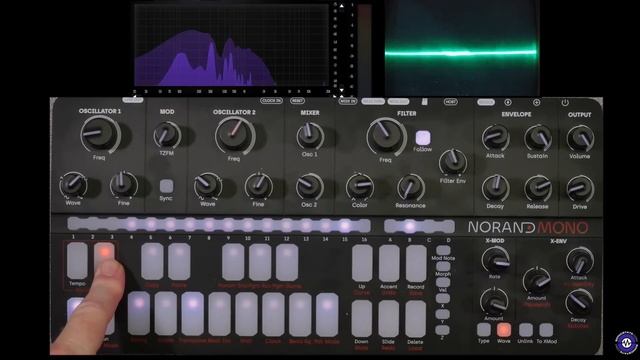
Task: Click the Output Volume knob
Action: pos(580,139)
